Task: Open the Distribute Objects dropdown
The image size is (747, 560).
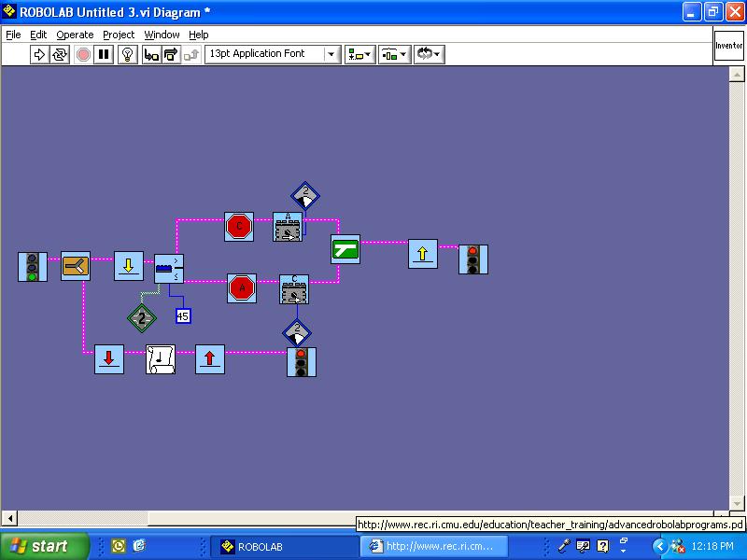Action: point(394,54)
